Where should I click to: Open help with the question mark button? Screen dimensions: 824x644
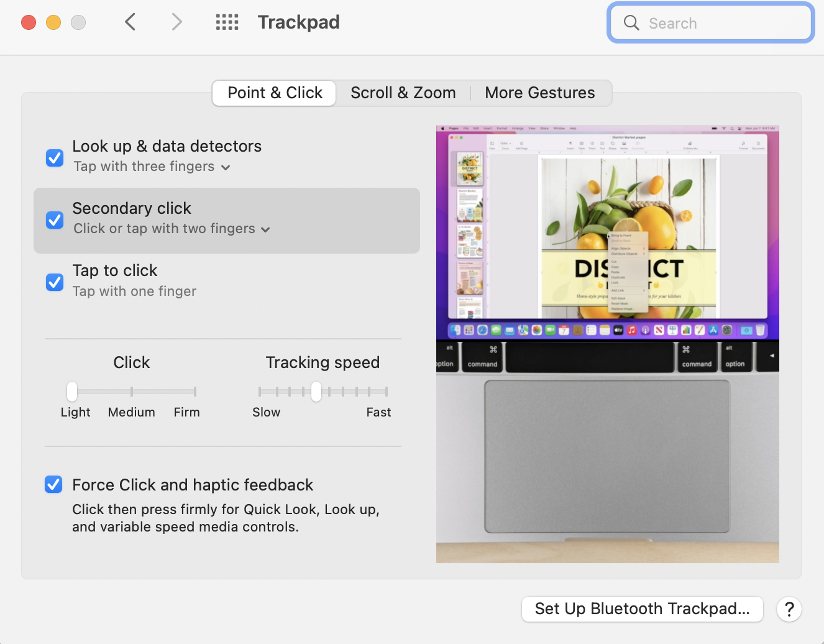tap(789, 609)
